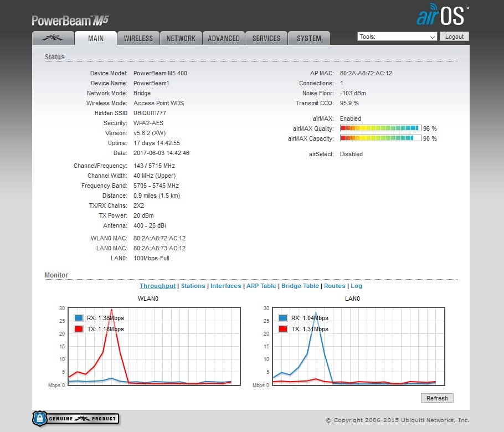Click the airMAX Quality bar
This screenshot has height=432, width=504.
point(380,128)
